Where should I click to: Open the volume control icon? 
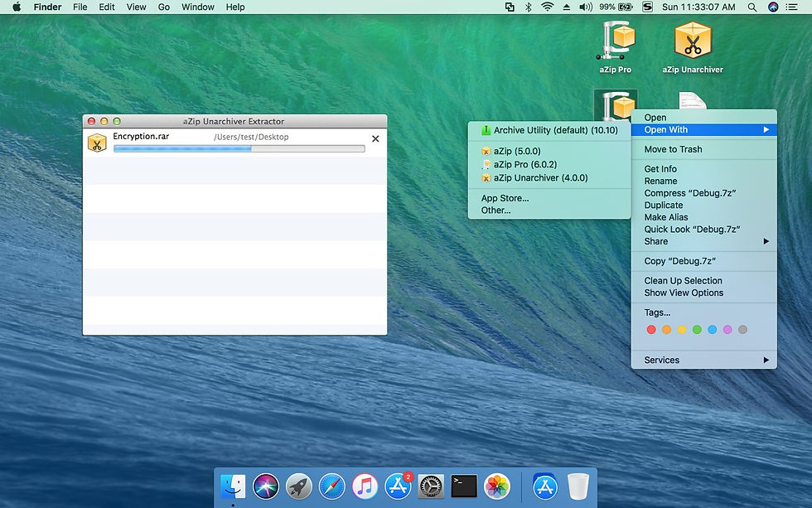[x=586, y=7]
